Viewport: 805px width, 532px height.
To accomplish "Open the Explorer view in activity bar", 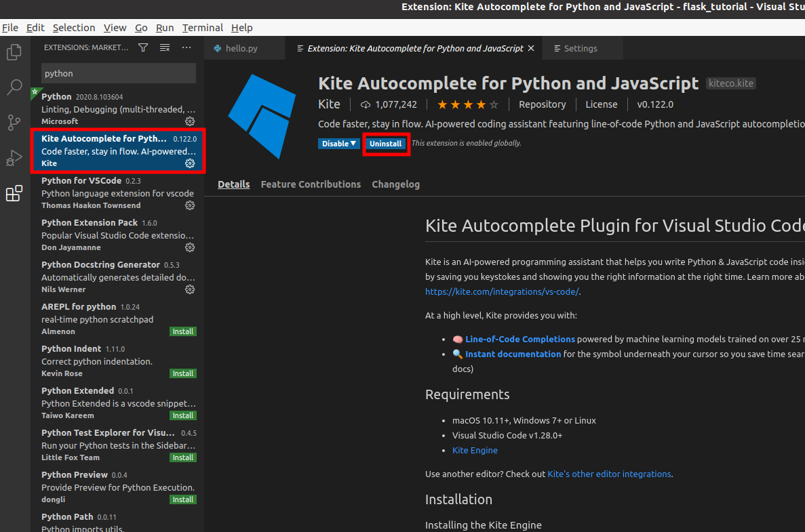I will pyautogui.click(x=14, y=52).
